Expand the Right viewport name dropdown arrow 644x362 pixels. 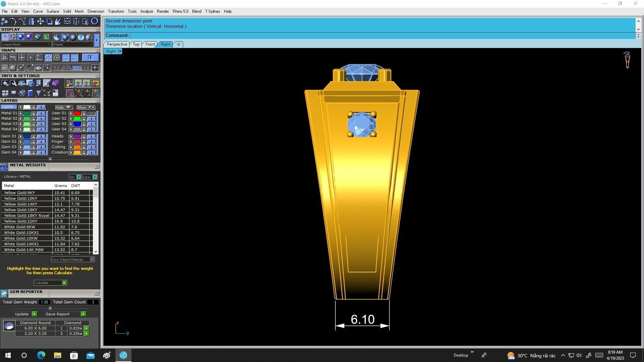pos(120,51)
